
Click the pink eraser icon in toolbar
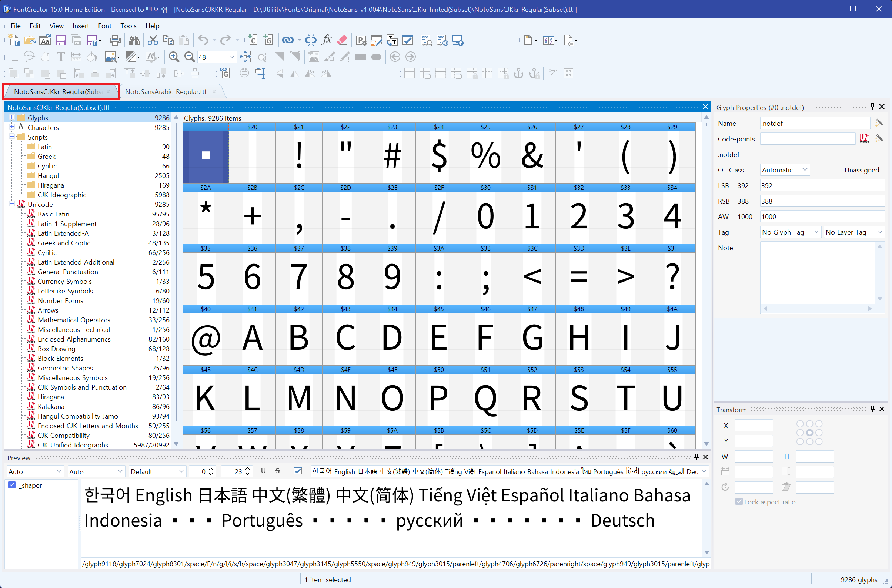click(342, 40)
